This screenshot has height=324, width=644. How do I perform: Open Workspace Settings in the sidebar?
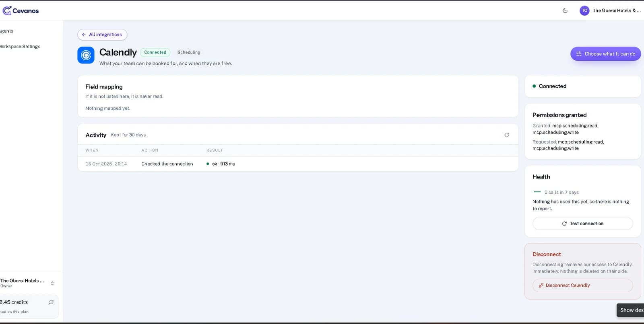pos(20,47)
